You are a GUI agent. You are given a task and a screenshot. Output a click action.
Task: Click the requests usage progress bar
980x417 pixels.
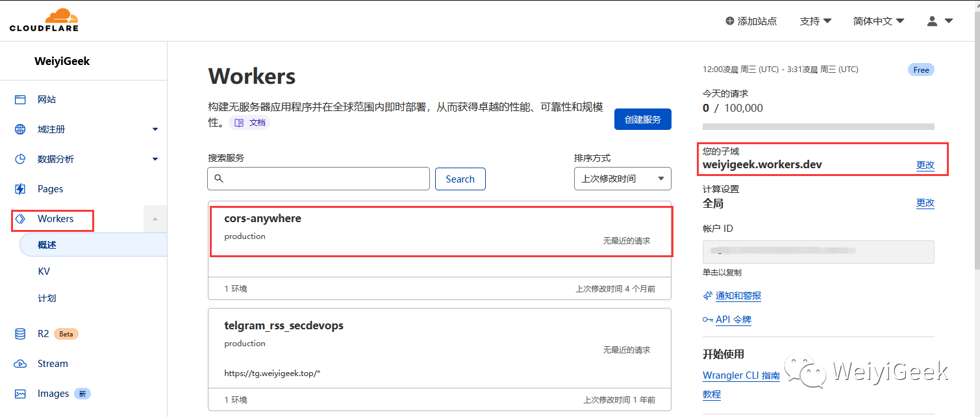(818, 126)
